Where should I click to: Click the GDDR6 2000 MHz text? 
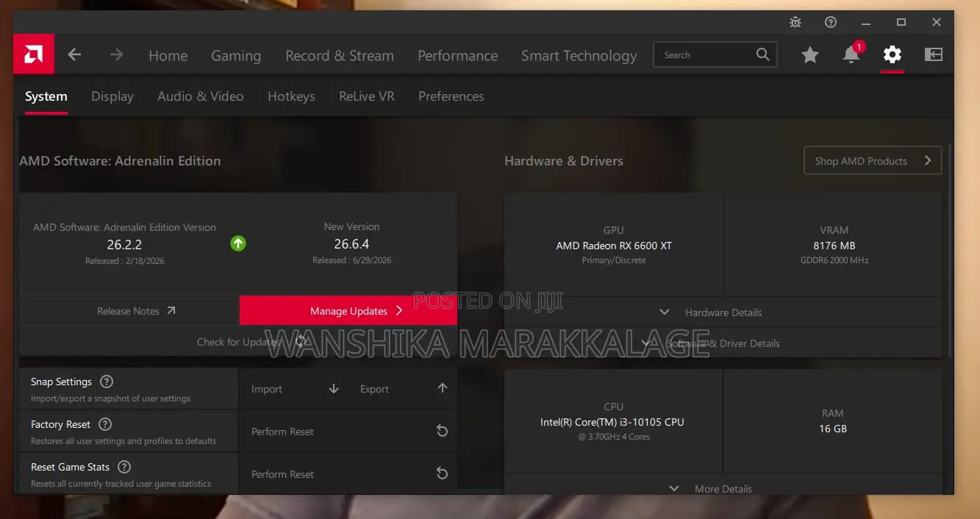834,260
